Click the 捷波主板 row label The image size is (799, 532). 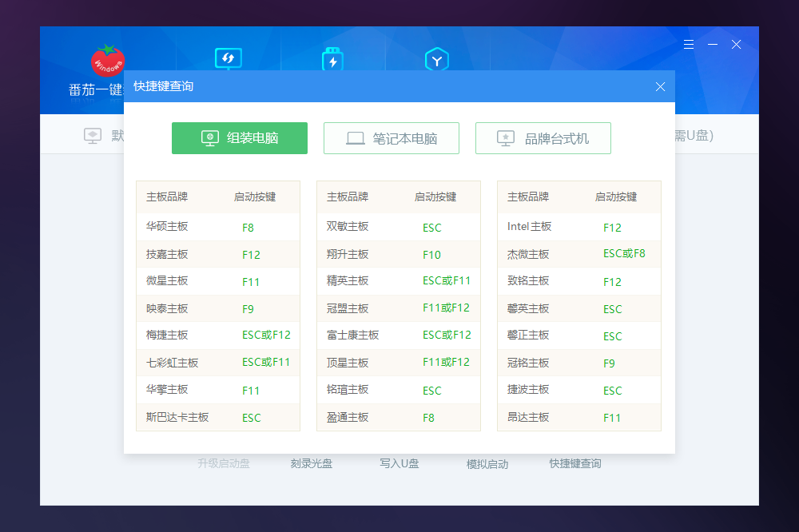(x=528, y=390)
